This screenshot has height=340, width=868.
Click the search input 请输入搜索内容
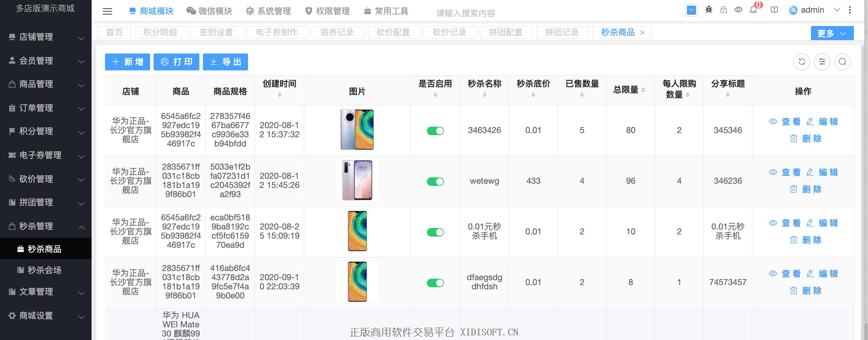click(466, 13)
